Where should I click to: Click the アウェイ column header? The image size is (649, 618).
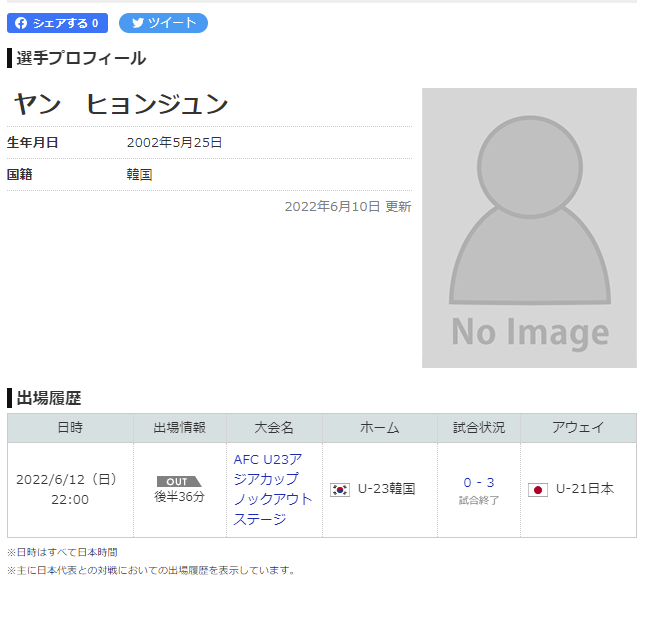pos(578,428)
